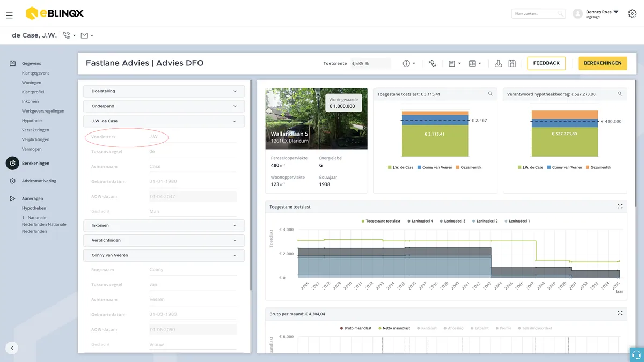Toggle Leningdeel 2 series in toetslast chart
The height and width of the screenshot is (362, 644).
click(x=485, y=221)
